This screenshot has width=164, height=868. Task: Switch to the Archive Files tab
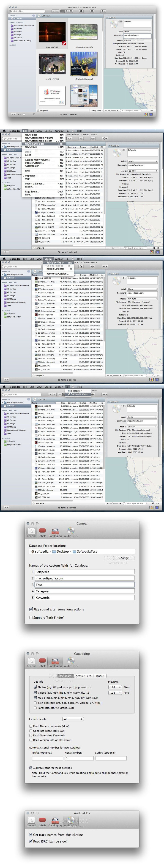point(83,676)
